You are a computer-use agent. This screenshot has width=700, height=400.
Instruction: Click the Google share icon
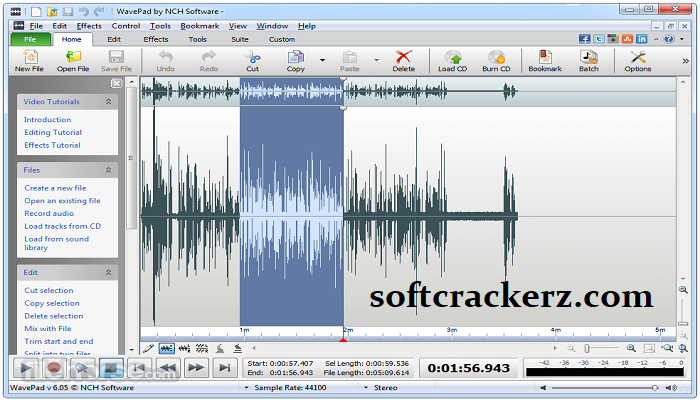tap(613, 39)
